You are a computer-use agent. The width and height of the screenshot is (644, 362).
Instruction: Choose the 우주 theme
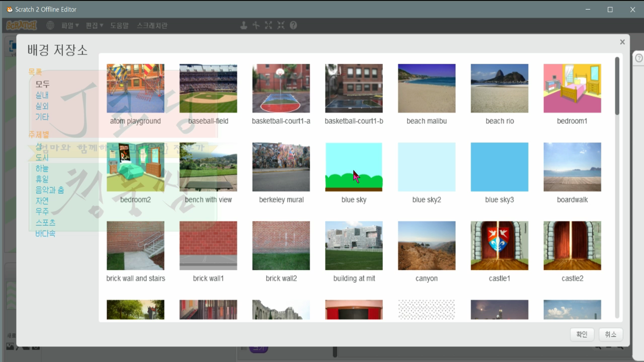coord(42,212)
